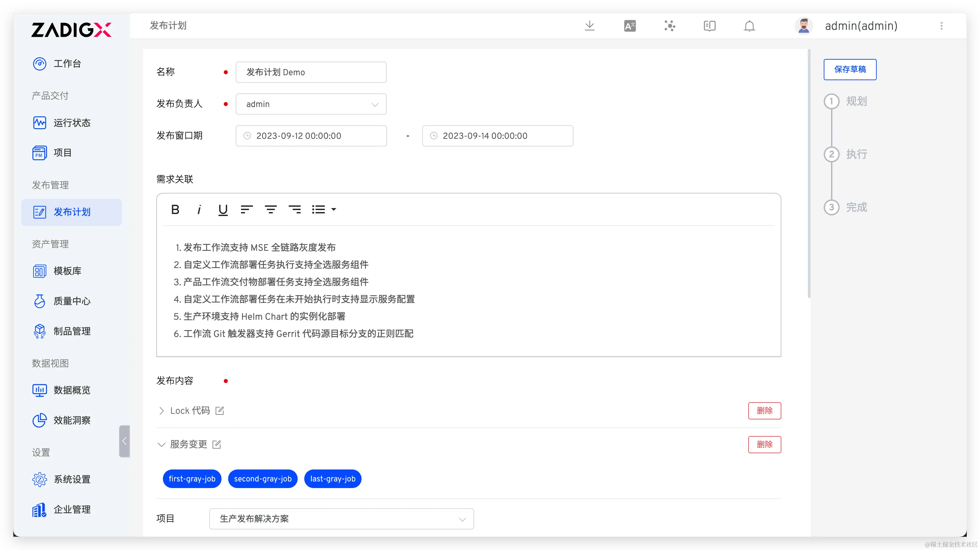Viewport: 980px width, 550px height.
Task: Click edit icon next to 服务变更
Action: pos(217,445)
